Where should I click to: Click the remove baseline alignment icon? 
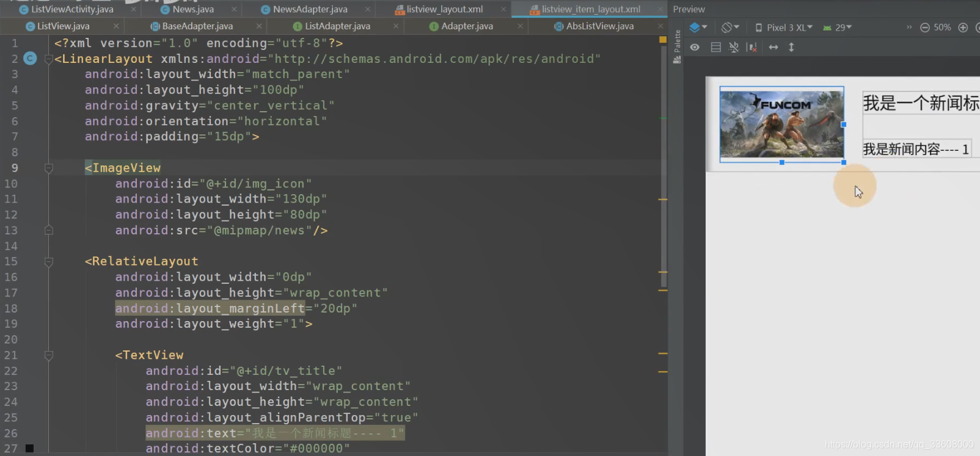click(x=734, y=47)
